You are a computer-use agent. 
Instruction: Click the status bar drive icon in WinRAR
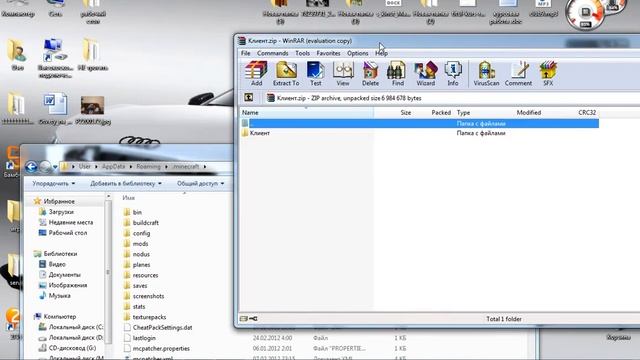click(x=244, y=318)
